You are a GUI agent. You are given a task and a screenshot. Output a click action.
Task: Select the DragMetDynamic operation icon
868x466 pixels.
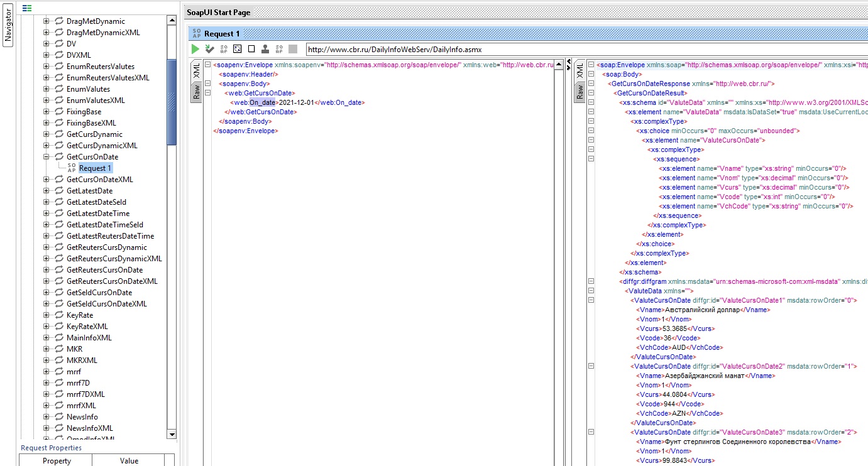(x=60, y=21)
